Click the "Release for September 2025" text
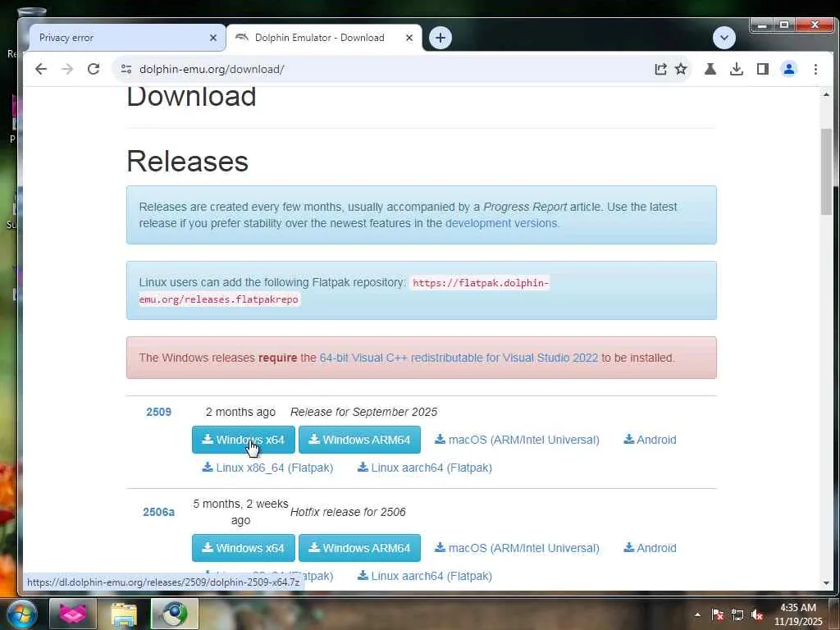The width and height of the screenshot is (840, 630). tap(363, 412)
